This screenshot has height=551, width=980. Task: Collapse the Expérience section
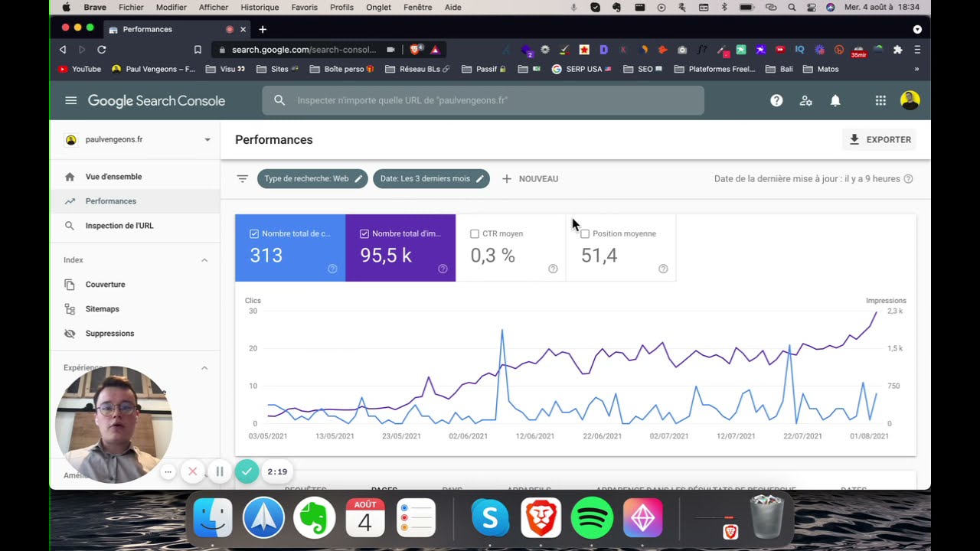pyautogui.click(x=204, y=368)
